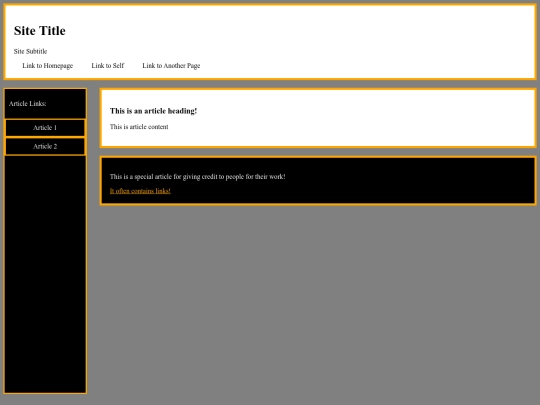Click the special article credit text
540x405 pixels.
point(198,177)
